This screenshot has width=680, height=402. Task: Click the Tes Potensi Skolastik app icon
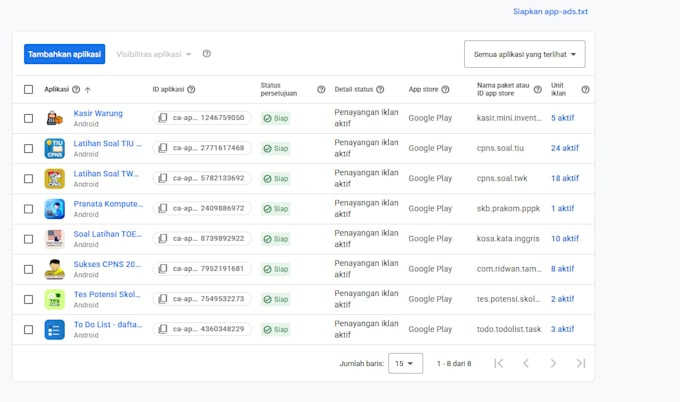pyautogui.click(x=55, y=299)
